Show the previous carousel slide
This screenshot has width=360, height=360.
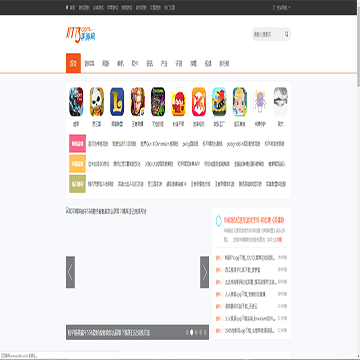tap(70, 272)
